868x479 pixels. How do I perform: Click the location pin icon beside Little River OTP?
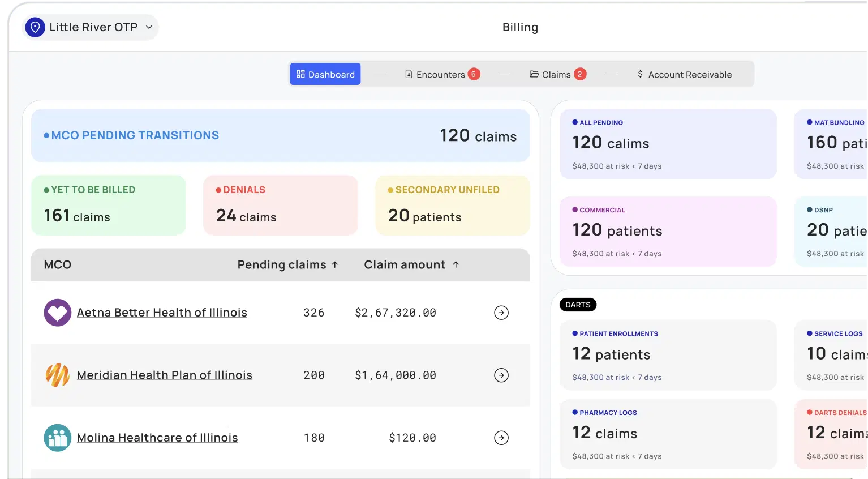point(35,27)
